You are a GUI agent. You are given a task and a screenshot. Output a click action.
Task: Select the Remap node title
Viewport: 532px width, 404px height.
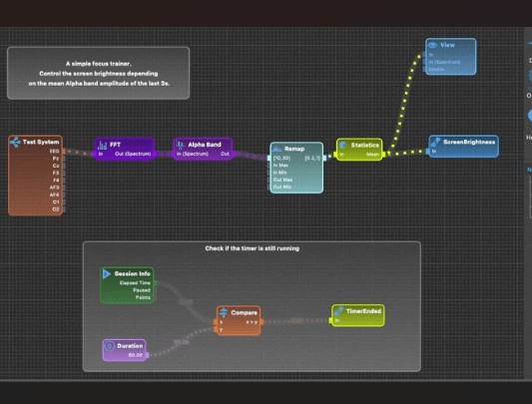294,149
